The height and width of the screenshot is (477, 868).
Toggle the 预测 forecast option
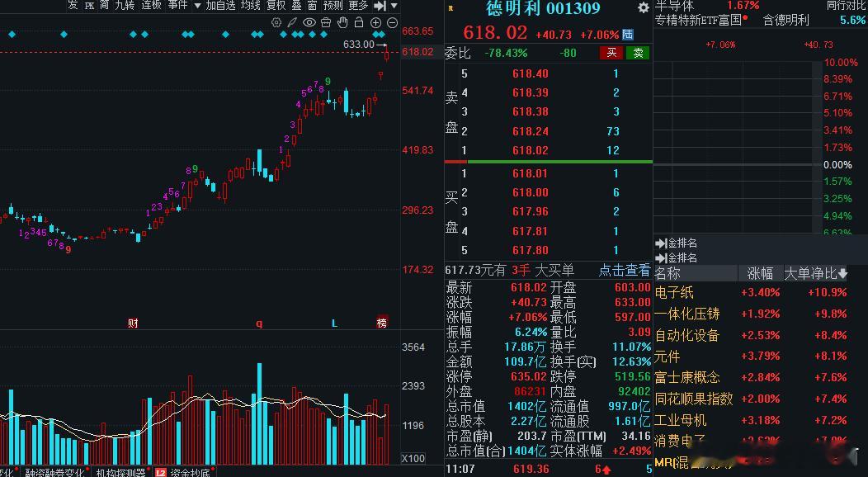pyautogui.click(x=333, y=5)
